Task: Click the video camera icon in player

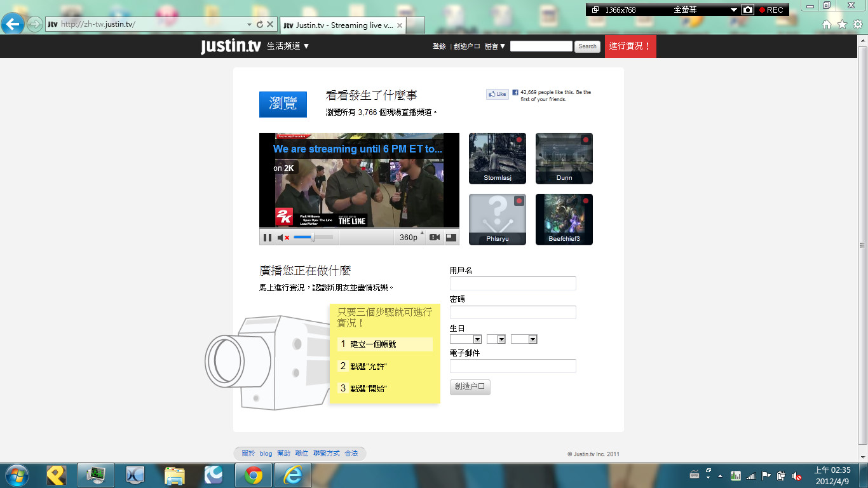Action: tap(435, 238)
